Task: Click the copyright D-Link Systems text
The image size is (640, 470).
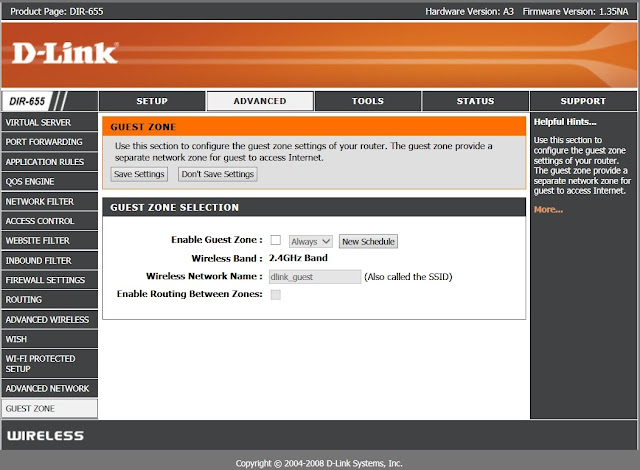Action: (319, 463)
